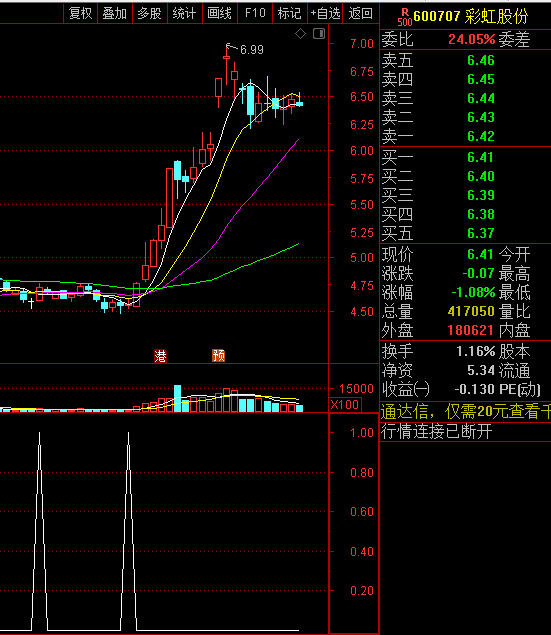Click the 换手 value 1.16%
This screenshot has height=635, width=551.
click(476, 351)
